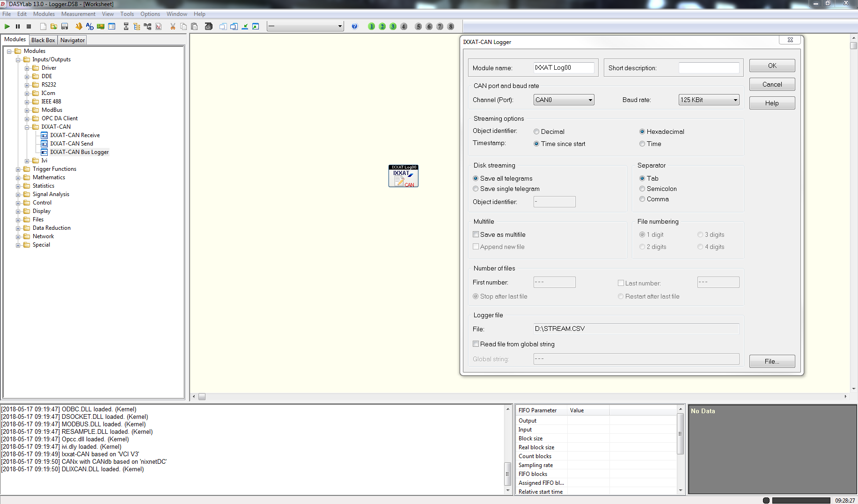Click the File... browse button
This screenshot has height=504, width=858.
pyautogui.click(x=772, y=361)
